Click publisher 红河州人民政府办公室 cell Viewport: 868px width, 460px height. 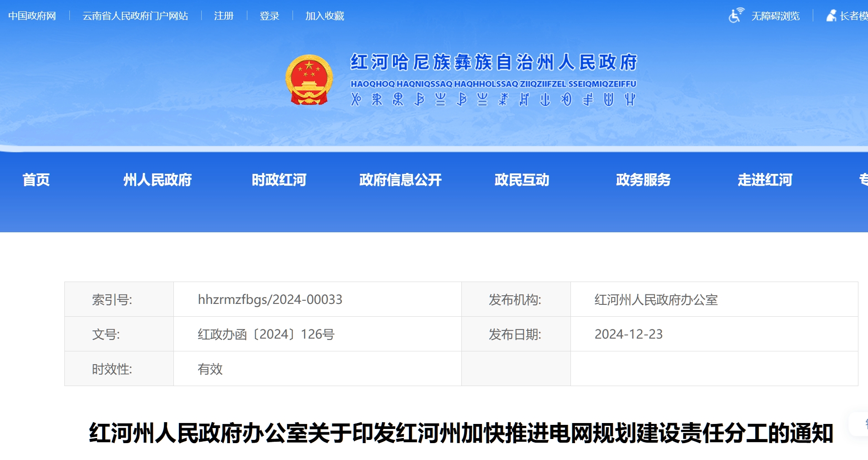[656, 299]
